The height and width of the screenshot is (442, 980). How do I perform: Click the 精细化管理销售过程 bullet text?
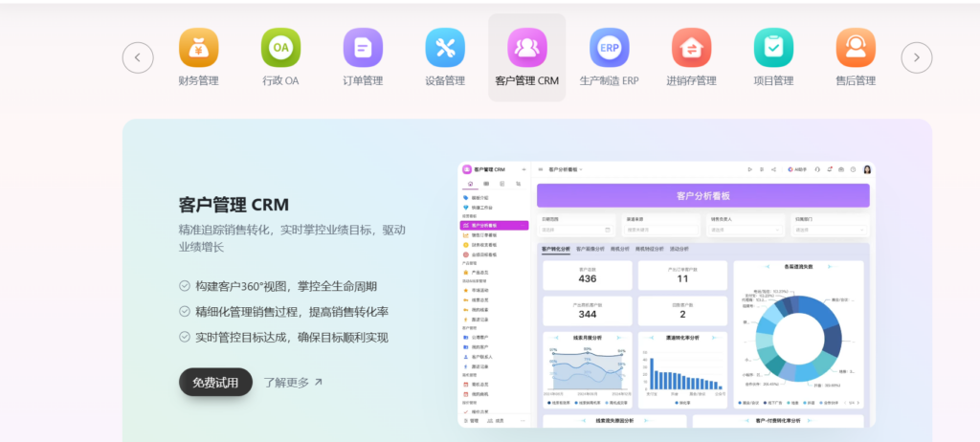coord(293,312)
